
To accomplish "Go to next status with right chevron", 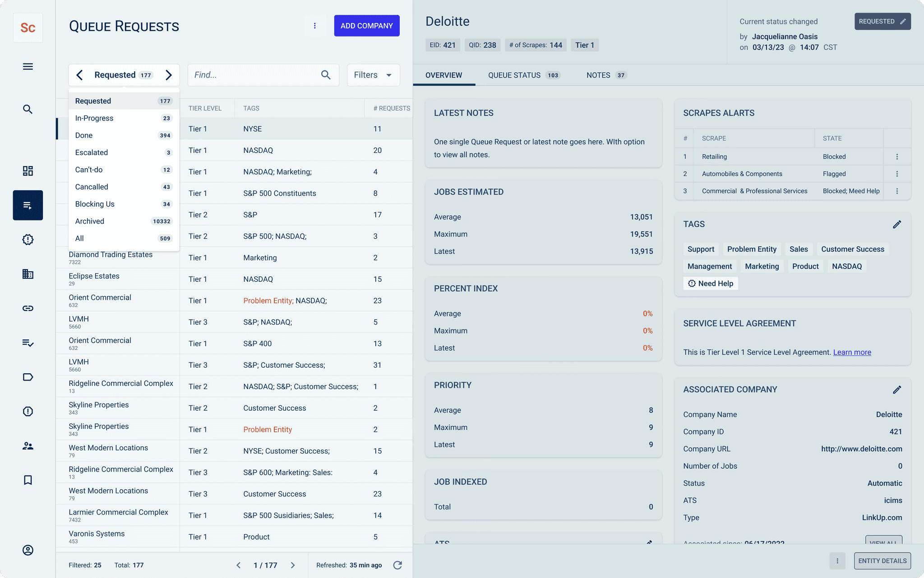I will pos(169,75).
